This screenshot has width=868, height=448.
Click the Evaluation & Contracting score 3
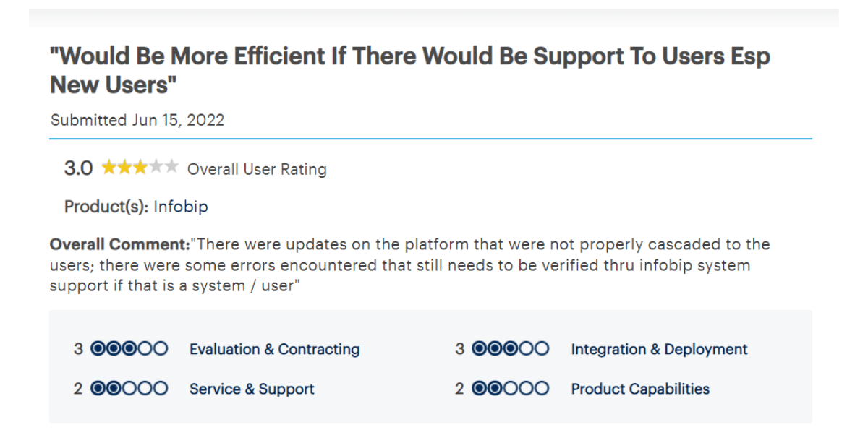pyautogui.click(x=78, y=349)
